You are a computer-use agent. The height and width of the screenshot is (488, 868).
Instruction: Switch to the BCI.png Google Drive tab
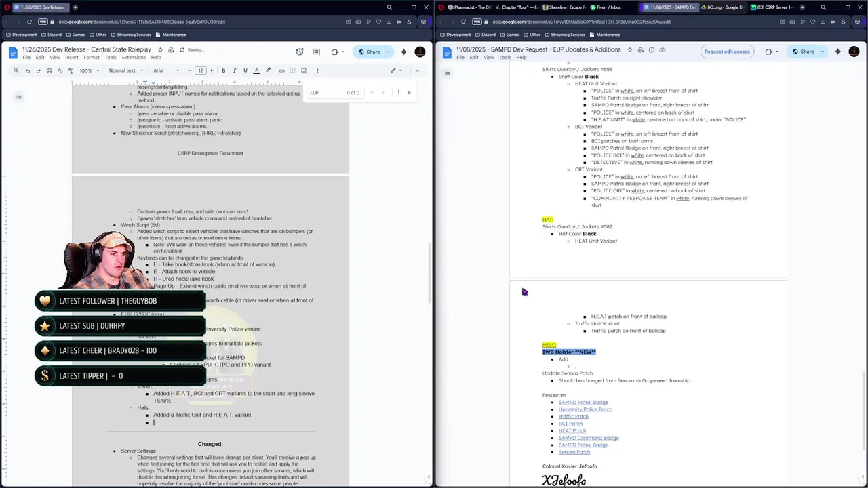click(x=722, y=7)
